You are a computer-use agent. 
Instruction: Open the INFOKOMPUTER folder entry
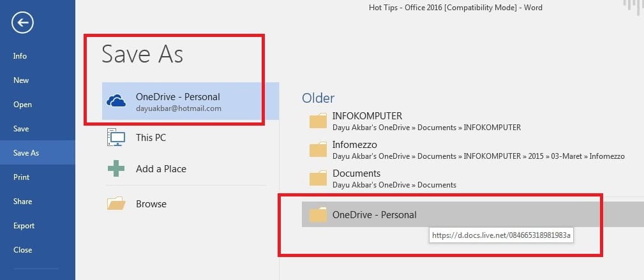(473, 122)
